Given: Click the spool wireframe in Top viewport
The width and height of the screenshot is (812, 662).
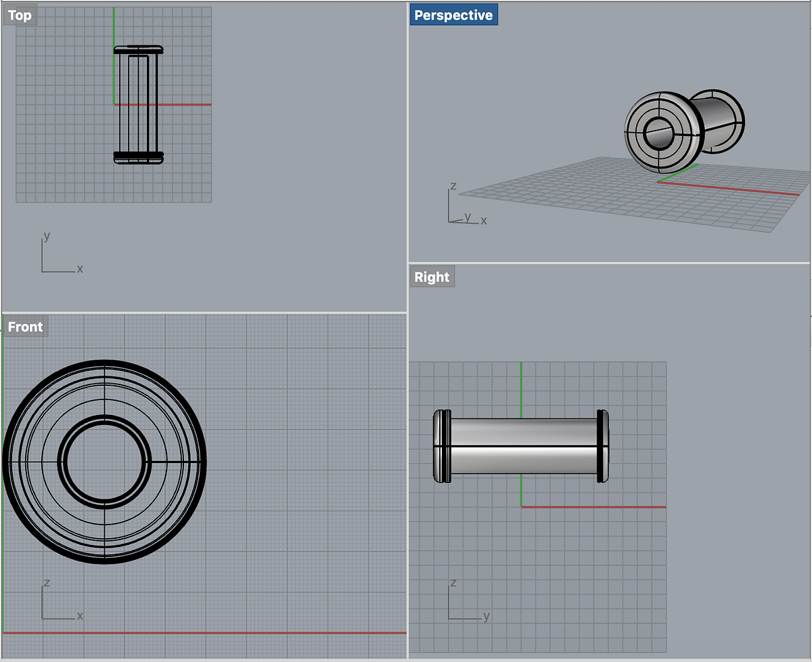Looking at the screenshot, I should click(x=139, y=105).
